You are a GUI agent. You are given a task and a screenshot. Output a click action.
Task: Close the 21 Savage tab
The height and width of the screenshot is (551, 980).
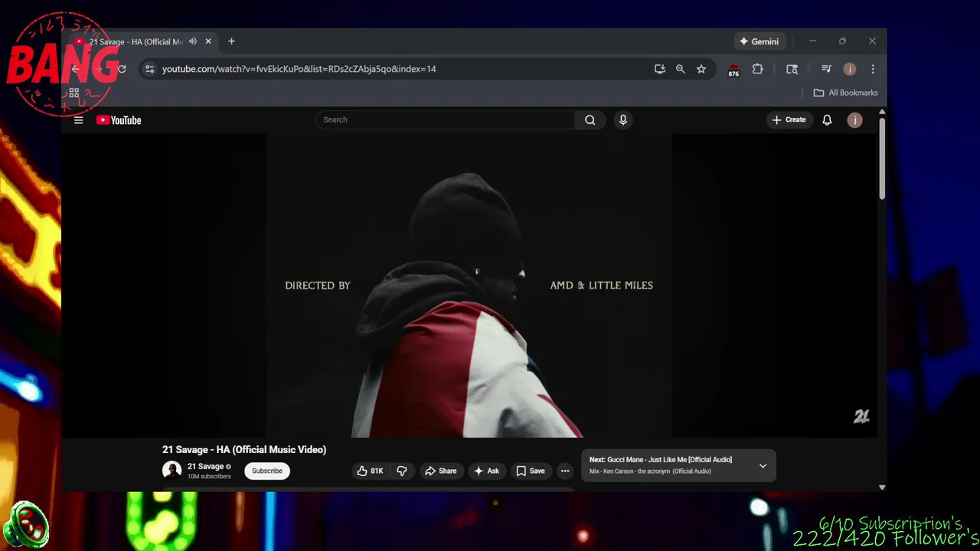pos(208,41)
